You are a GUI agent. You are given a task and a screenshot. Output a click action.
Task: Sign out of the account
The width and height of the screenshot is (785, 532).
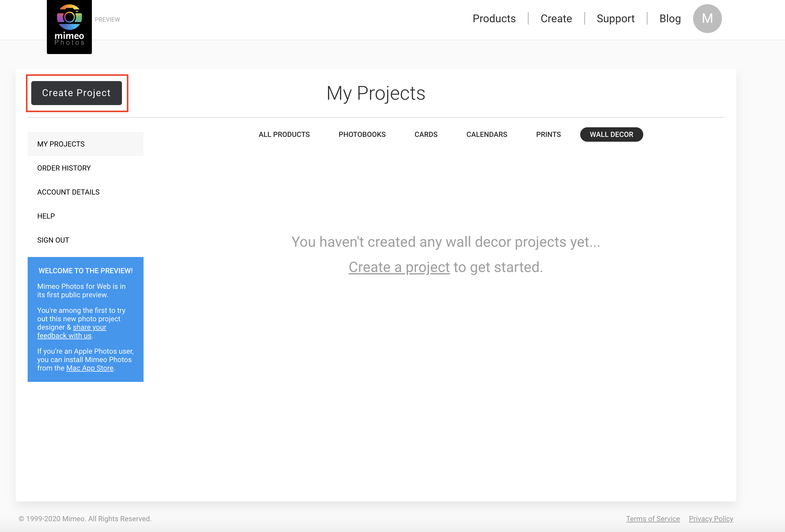[86, 240]
